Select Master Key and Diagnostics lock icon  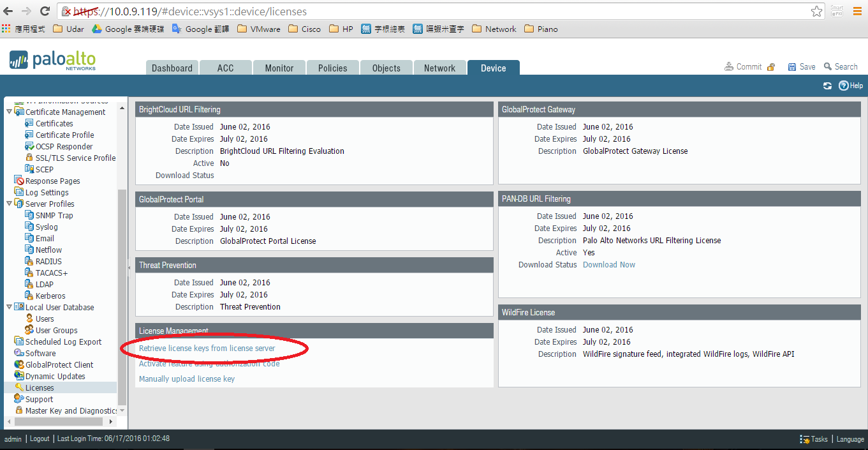pos(19,410)
